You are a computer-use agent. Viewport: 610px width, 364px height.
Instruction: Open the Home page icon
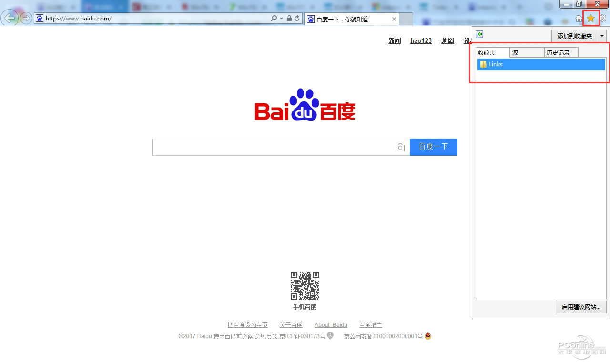(579, 19)
